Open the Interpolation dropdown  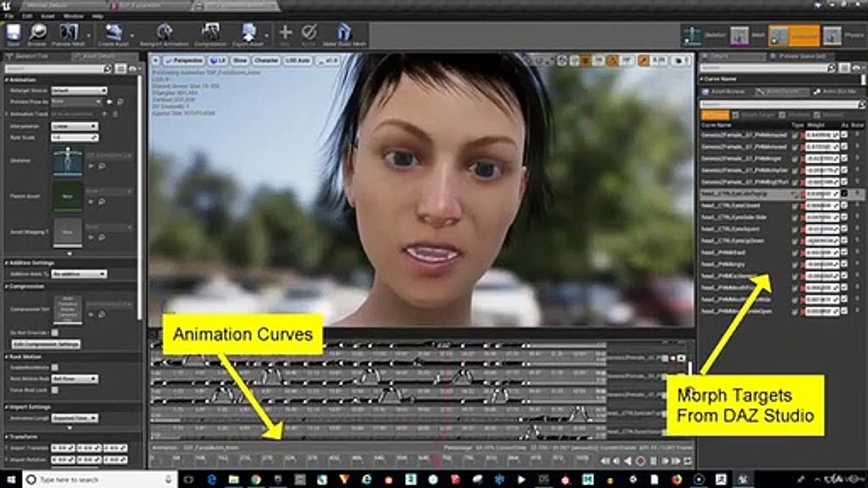pos(75,126)
